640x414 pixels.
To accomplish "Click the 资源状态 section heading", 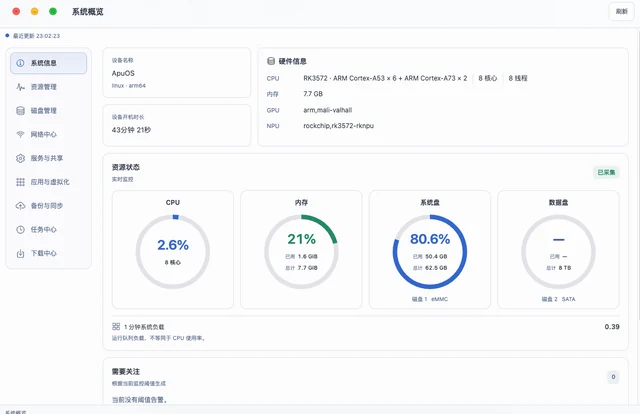I will (x=126, y=167).
